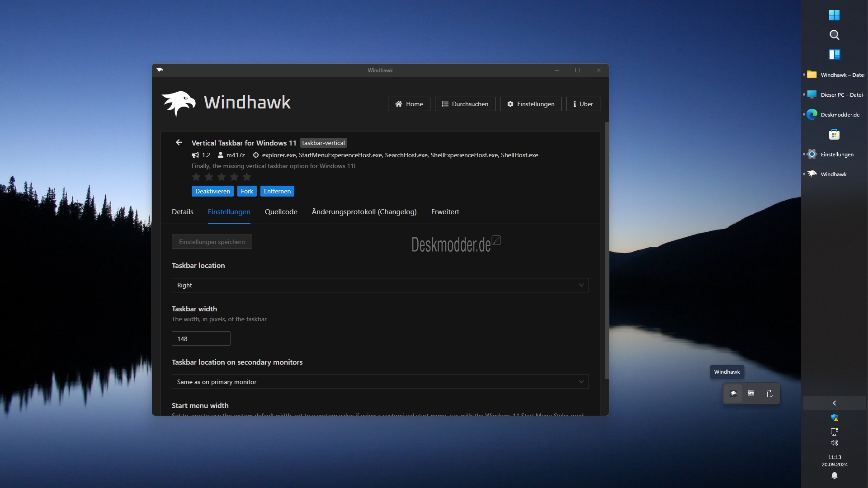
Task: Open the Änderungsprotokoll (Changelog) tab
Action: pyautogui.click(x=364, y=212)
